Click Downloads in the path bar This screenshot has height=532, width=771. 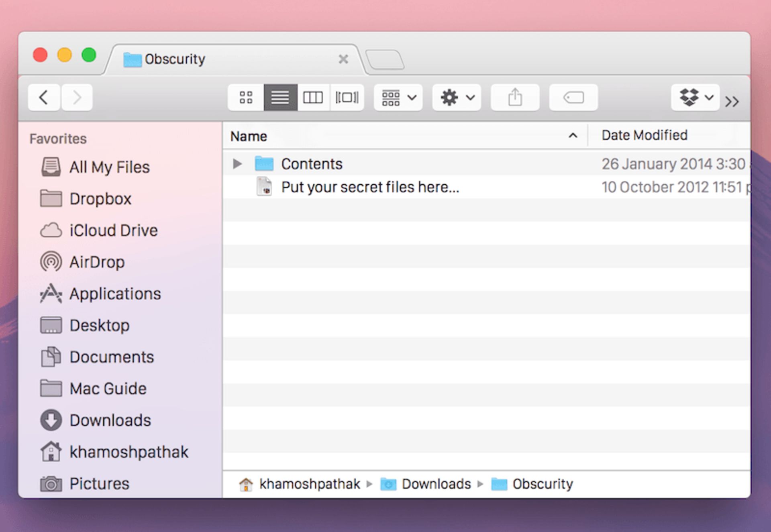coord(436,484)
